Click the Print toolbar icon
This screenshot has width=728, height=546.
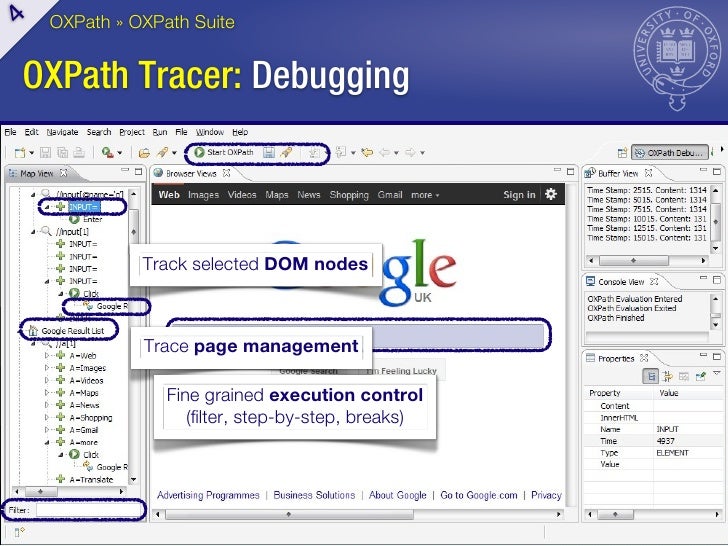(79, 152)
